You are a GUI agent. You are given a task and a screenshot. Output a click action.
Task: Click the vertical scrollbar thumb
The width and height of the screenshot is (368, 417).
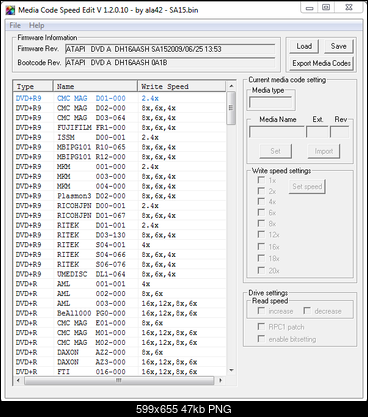pos(231,108)
